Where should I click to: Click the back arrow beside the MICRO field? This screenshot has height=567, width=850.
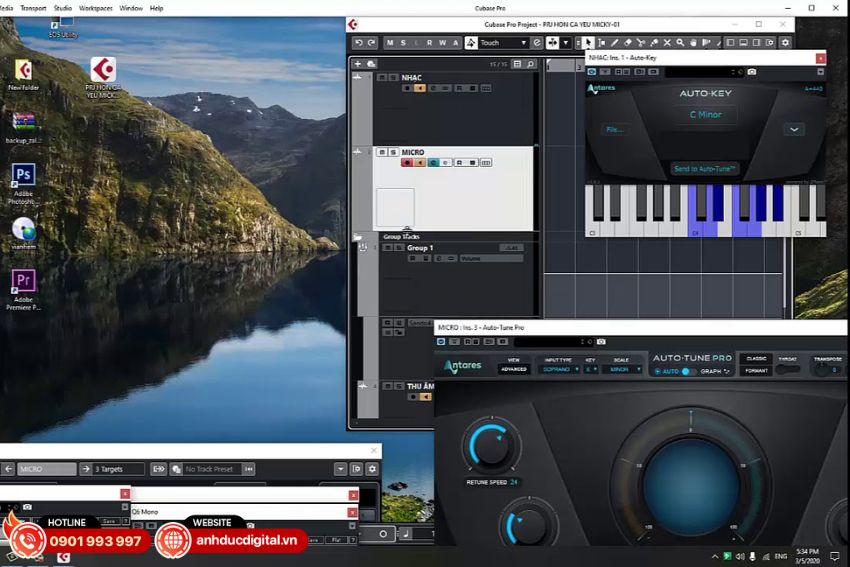point(8,469)
